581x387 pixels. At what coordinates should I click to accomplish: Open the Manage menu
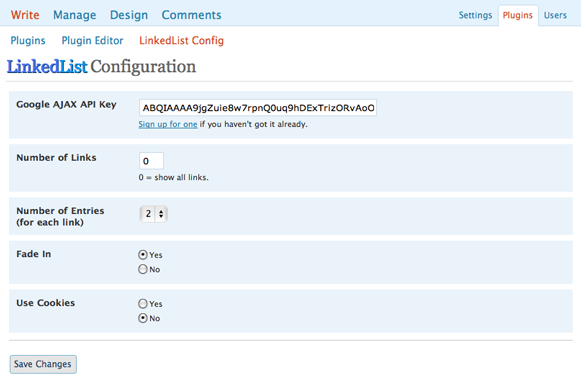click(x=74, y=15)
